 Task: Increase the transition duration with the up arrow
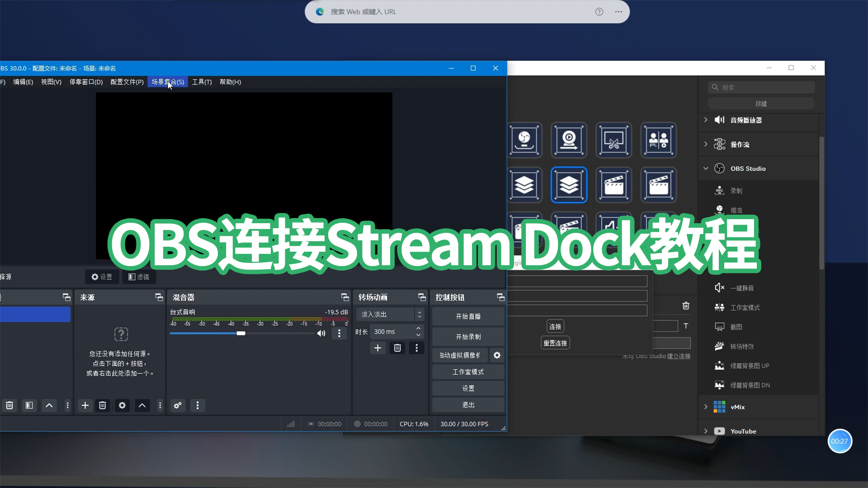[x=419, y=328]
